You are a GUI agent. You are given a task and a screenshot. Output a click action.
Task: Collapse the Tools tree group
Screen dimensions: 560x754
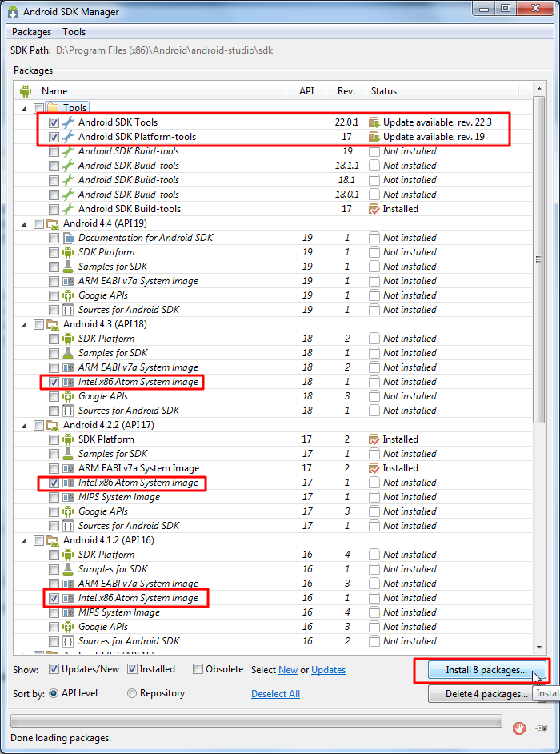coord(25,109)
